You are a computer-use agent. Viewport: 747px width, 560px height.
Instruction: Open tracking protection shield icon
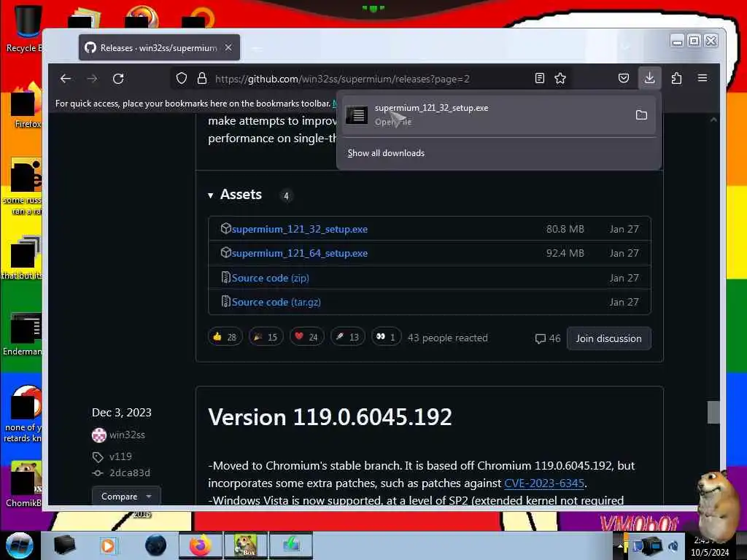tap(182, 79)
